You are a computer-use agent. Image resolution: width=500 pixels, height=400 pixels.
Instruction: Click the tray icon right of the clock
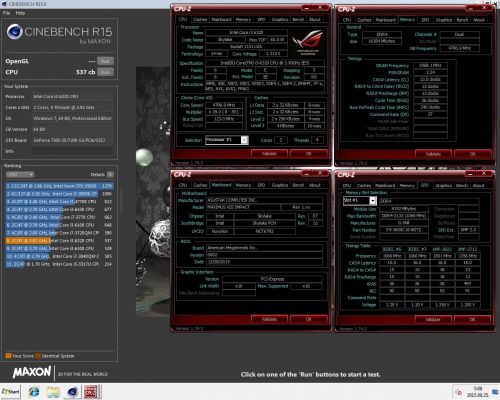coord(494,392)
